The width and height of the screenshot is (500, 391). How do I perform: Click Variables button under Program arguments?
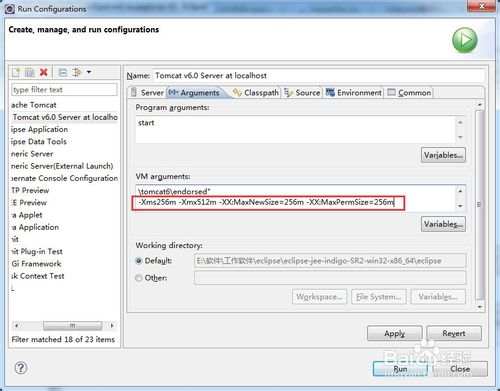(443, 155)
